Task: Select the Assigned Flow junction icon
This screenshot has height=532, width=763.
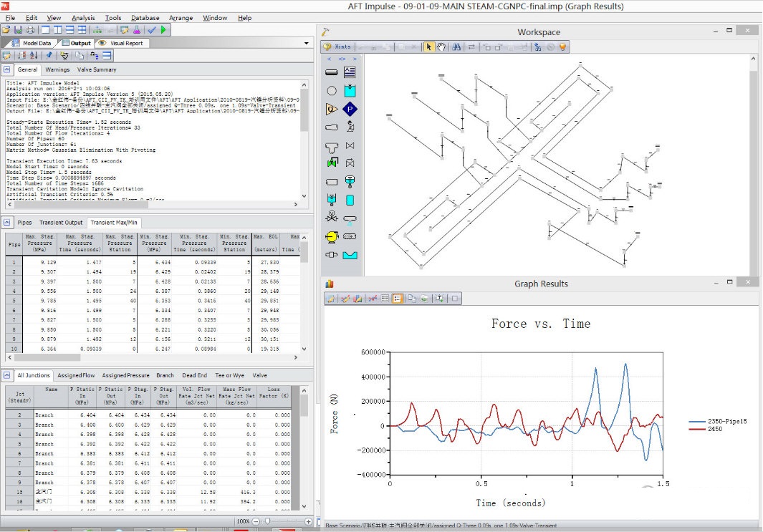Action: pos(332,109)
